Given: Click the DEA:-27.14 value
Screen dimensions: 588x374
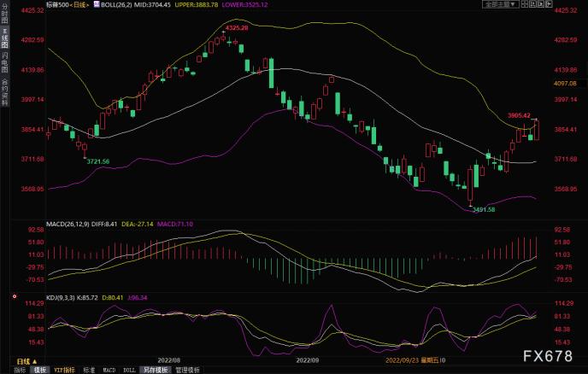Looking at the screenshot, I should [138, 224].
